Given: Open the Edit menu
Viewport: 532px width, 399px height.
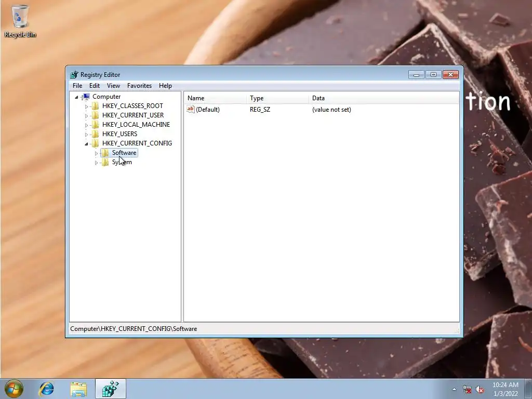Looking at the screenshot, I should pyautogui.click(x=95, y=86).
